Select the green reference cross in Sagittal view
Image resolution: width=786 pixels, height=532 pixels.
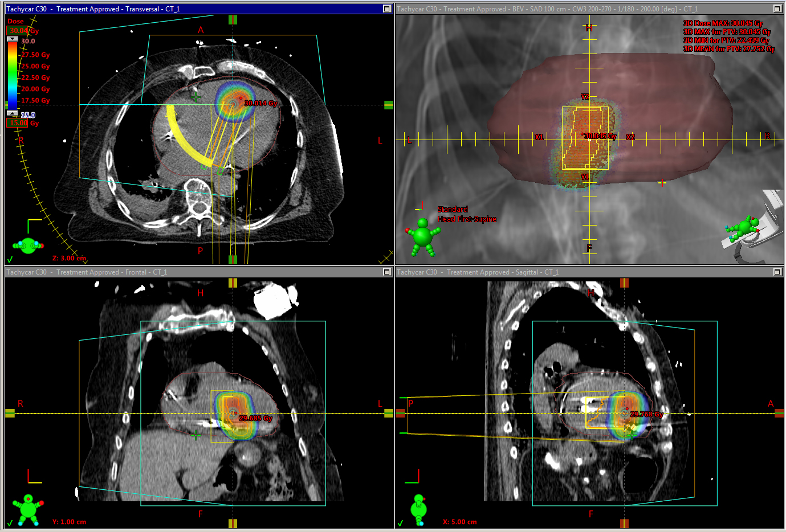(x=631, y=435)
